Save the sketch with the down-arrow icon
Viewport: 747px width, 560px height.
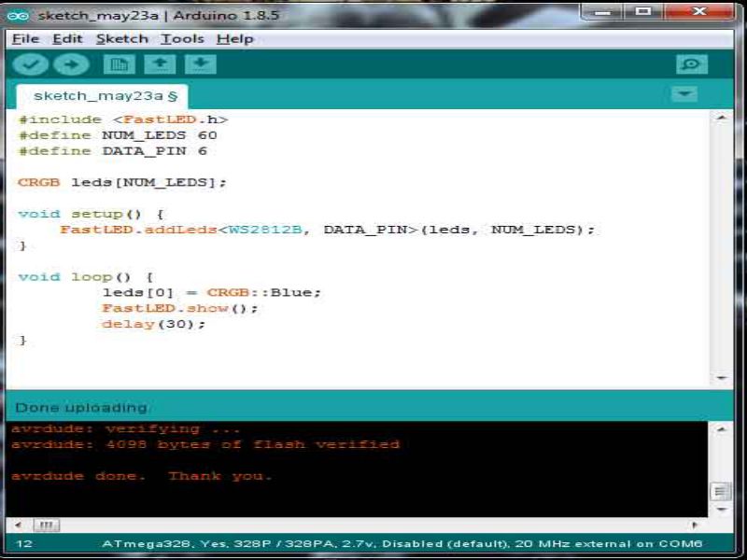201,64
